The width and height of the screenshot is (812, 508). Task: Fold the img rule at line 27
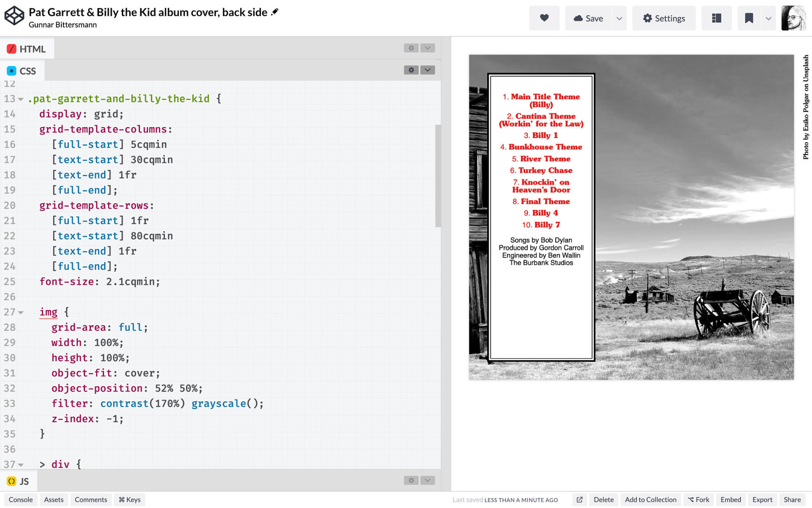(x=21, y=312)
